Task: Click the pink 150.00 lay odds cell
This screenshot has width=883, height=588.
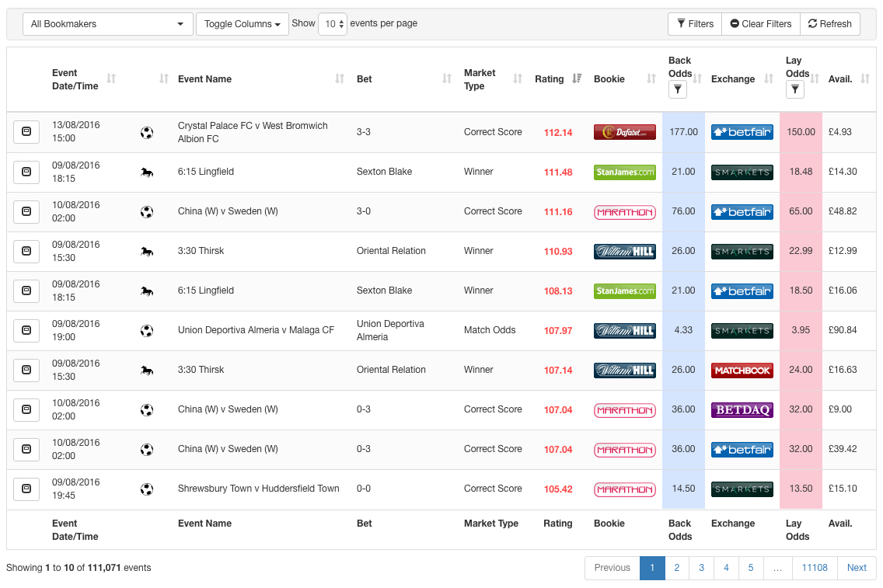Action: (800, 132)
